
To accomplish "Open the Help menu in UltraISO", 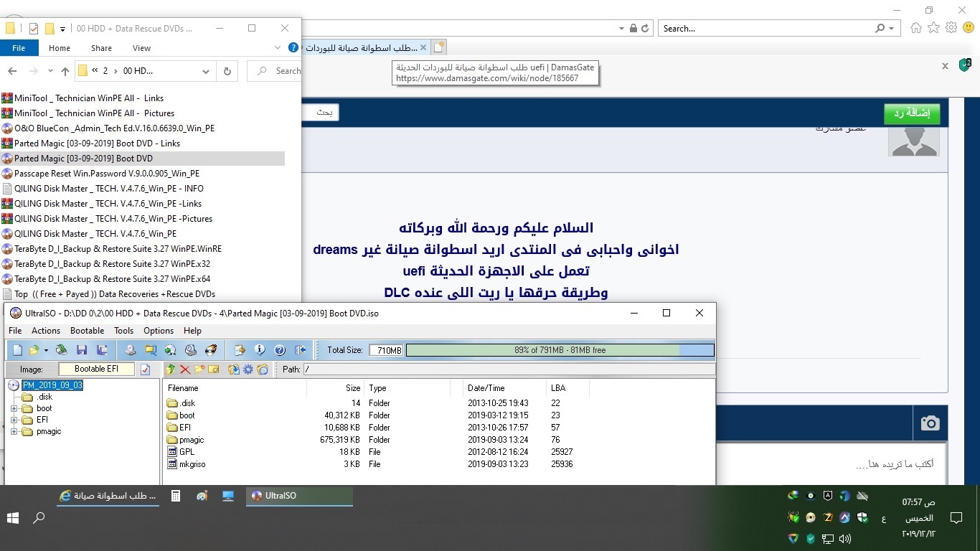I will [192, 331].
